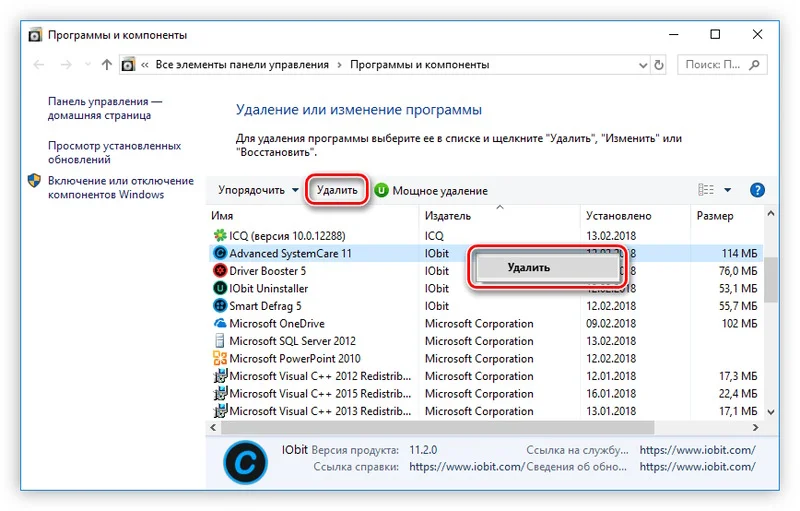Click the Удалить toolbar button
Viewport: 800px width, 511px height.
pos(337,190)
